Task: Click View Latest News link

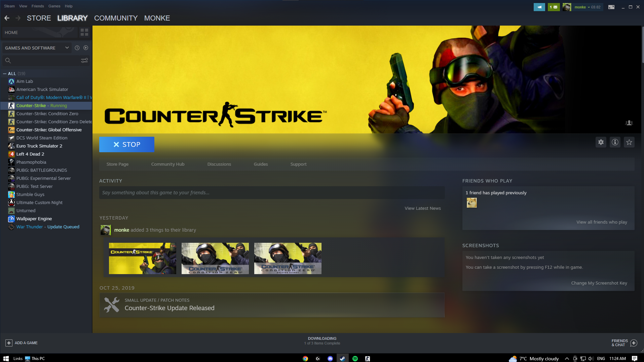Action: tap(422, 208)
